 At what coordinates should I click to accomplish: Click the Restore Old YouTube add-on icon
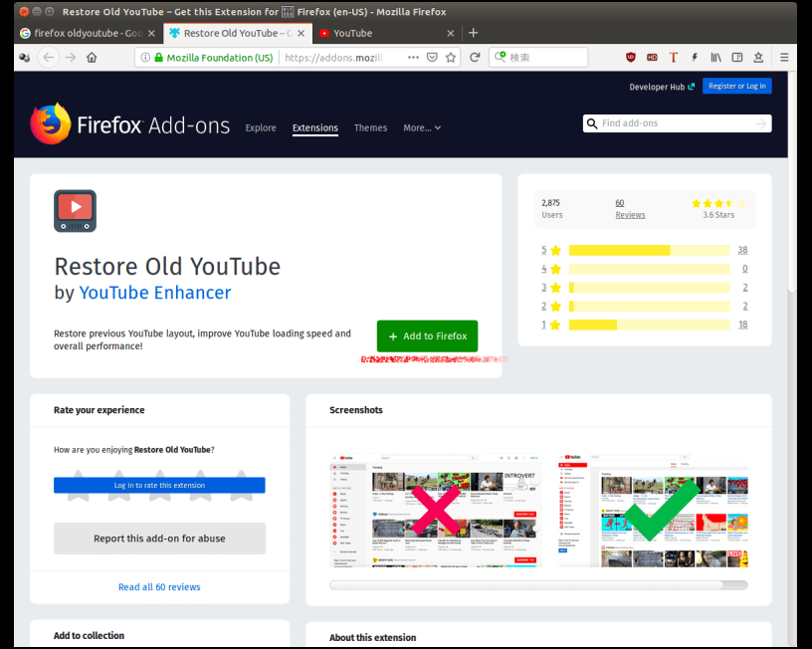(x=75, y=210)
